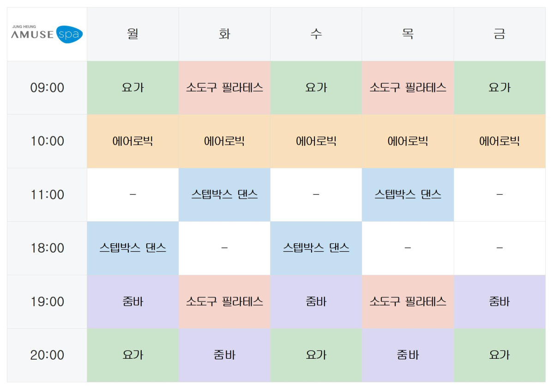
Task: Open Wednesday 18:00 스텝박스 댄스 class
Action: click(316, 248)
